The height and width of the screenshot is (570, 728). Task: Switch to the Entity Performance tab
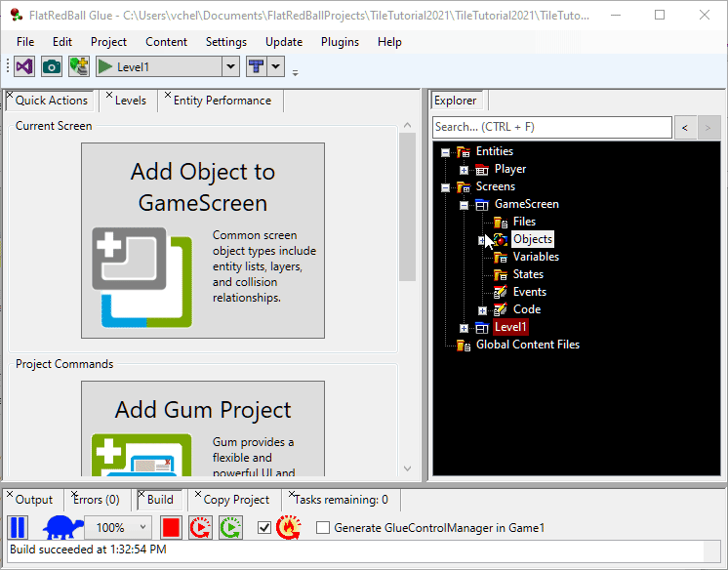pyautogui.click(x=222, y=101)
